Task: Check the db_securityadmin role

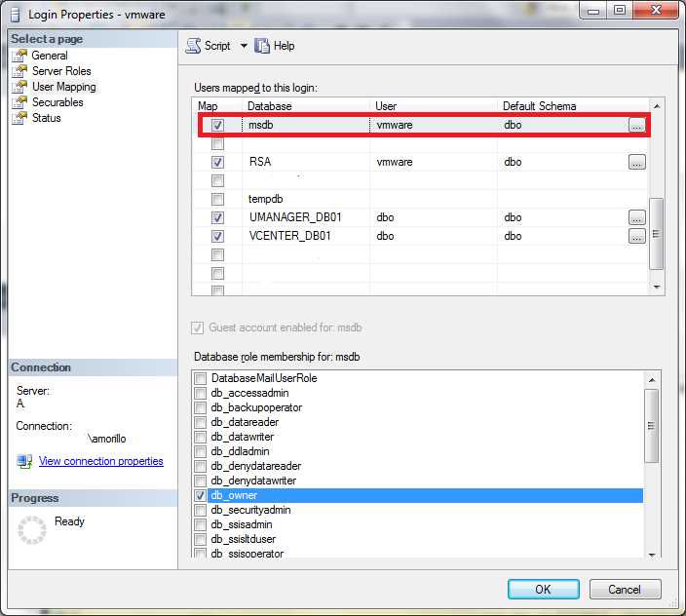Action: (x=201, y=510)
